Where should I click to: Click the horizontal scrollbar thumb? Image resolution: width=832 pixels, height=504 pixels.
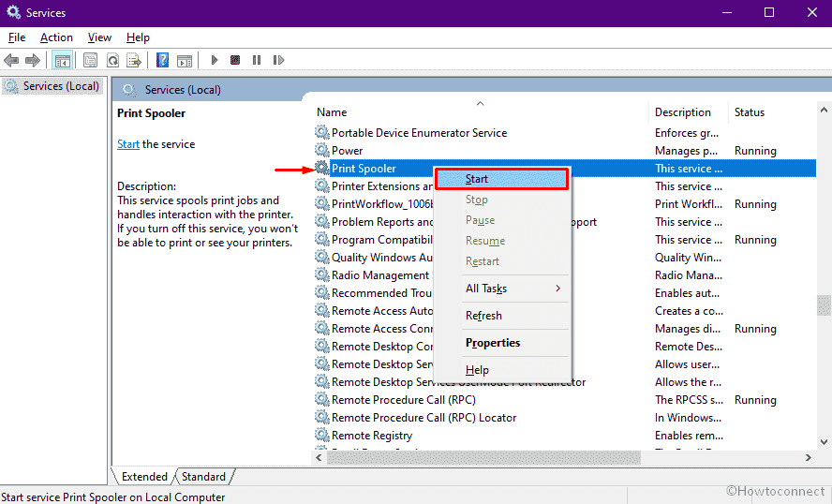tap(483, 457)
